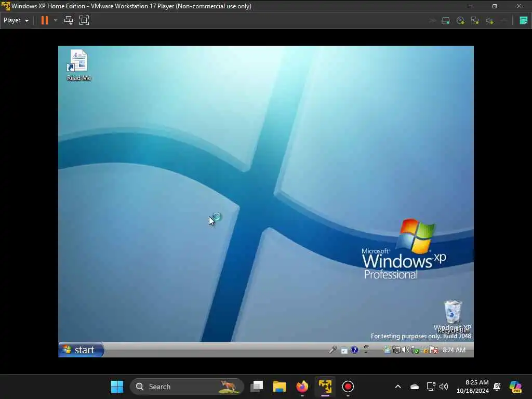Minimize the VMware Player window
This screenshot has width=532, height=399.
[x=470, y=6]
